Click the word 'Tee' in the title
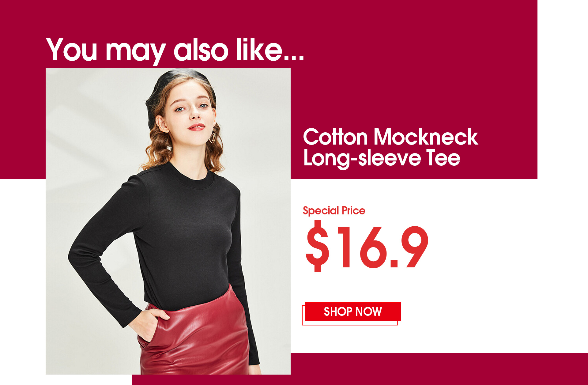 [x=443, y=158]
